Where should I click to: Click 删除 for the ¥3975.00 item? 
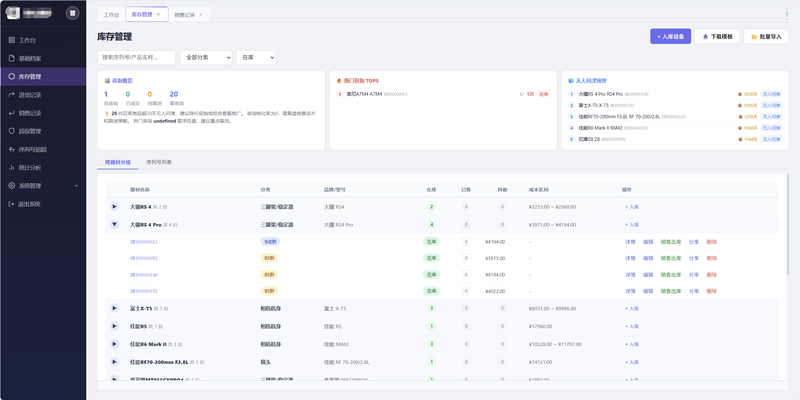712,258
